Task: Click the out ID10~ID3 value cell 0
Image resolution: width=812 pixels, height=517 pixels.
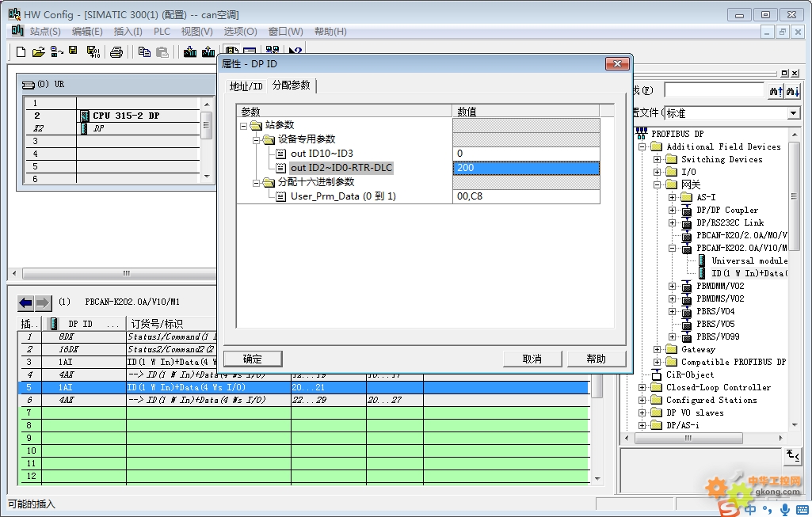Action: click(x=526, y=154)
